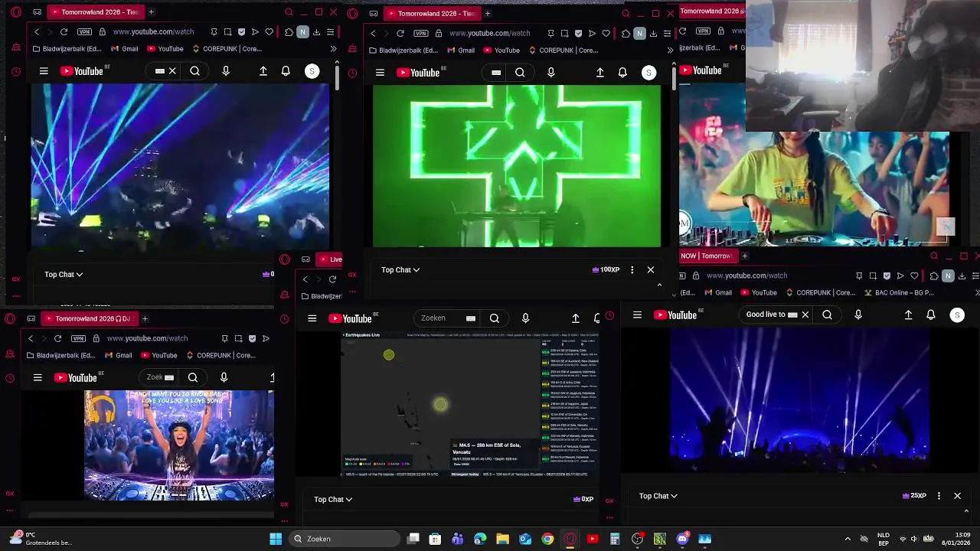Image resolution: width=980 pixels, height=551 pixels.
Task: Open Google Chrome from the taskbar
Action: 547,539
